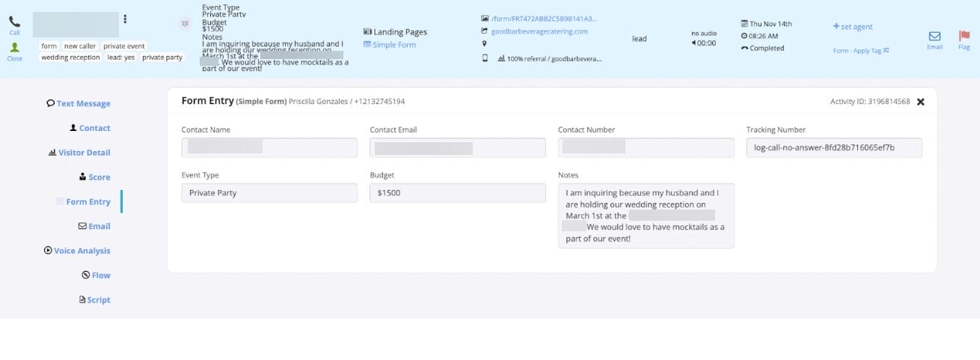
Task: Click the Tracking Number field
Action: pos(834,147)
